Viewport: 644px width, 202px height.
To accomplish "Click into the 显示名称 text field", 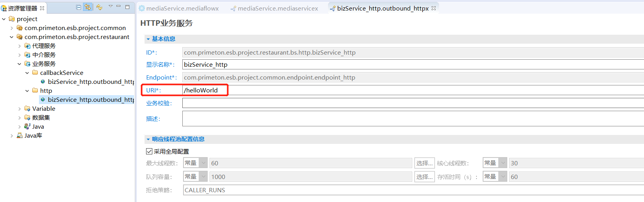I will tap(390, 65).
